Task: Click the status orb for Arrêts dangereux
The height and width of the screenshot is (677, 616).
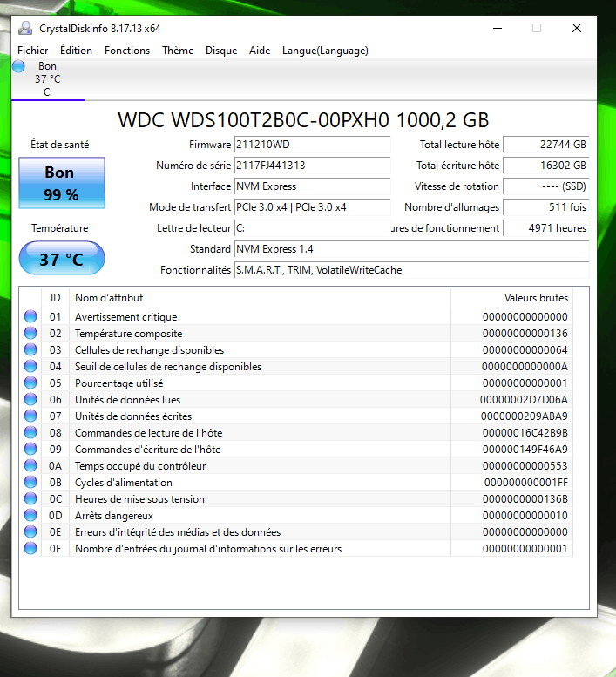Action: point(30,515)
